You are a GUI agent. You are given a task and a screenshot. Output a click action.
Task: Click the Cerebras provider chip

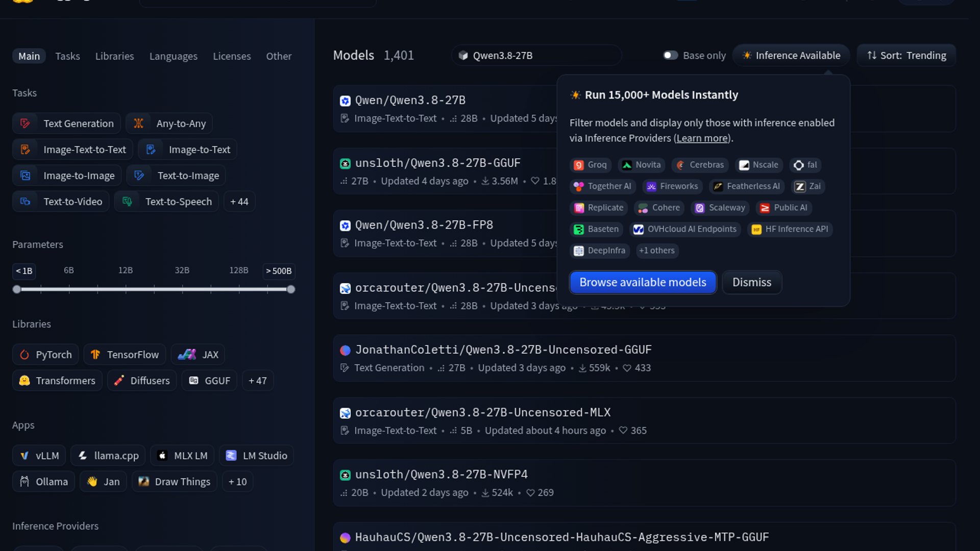coord(700,165)
